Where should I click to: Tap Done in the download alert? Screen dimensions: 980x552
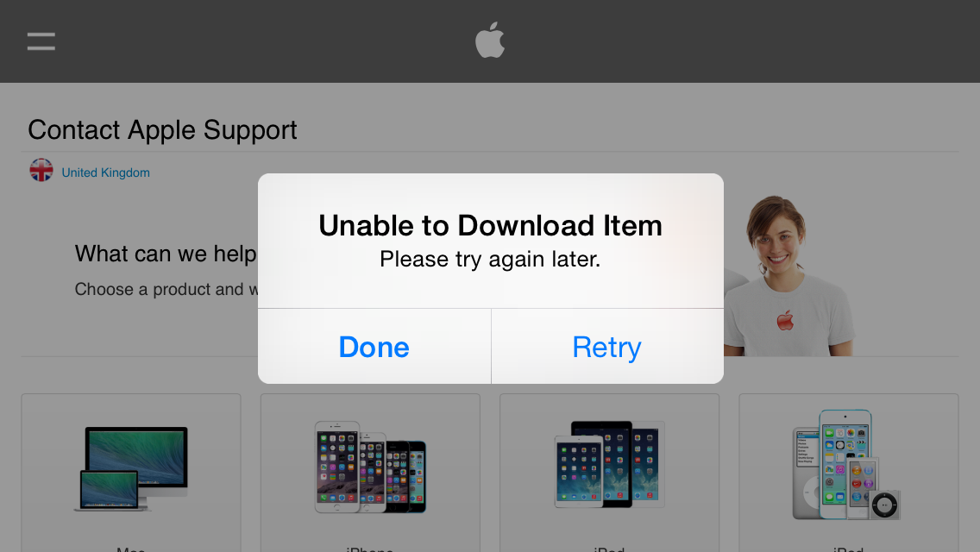[x=374, y=347]
